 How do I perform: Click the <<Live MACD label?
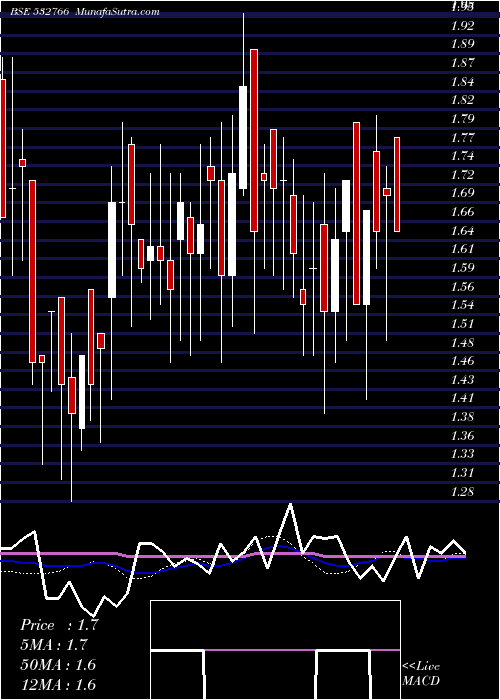coord(421,673)
